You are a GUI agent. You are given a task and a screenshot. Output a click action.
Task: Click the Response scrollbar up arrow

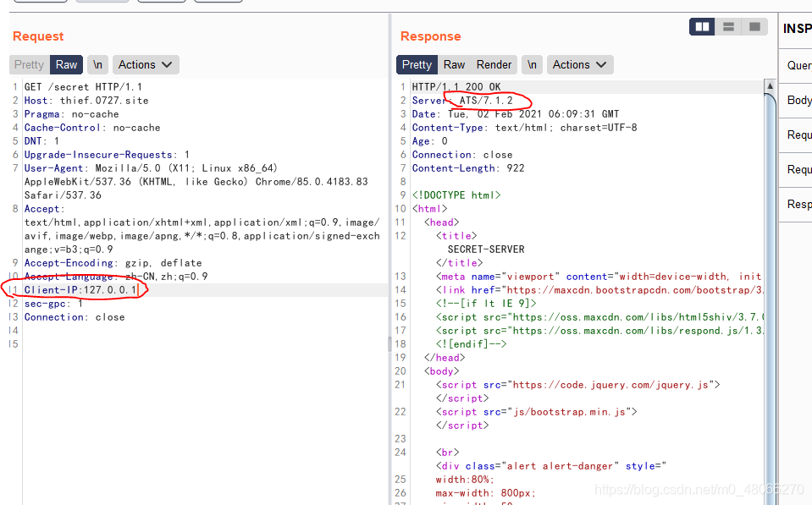770,86
